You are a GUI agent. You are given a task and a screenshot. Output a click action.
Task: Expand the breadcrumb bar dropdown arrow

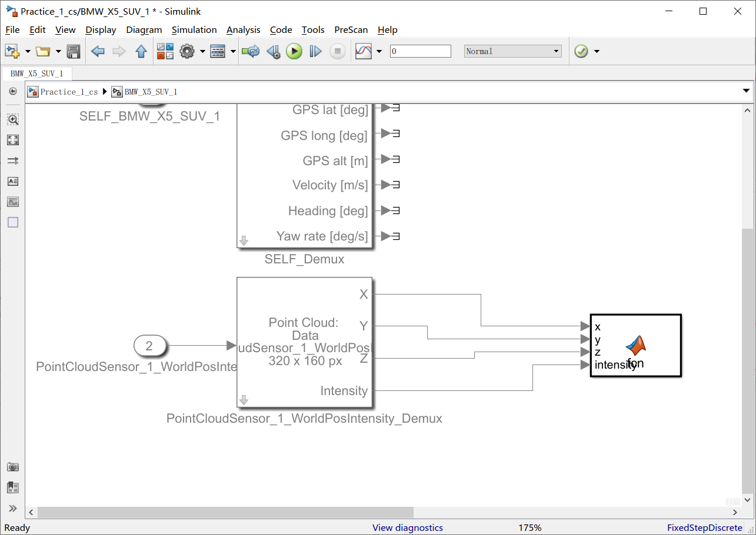point(746,91)
